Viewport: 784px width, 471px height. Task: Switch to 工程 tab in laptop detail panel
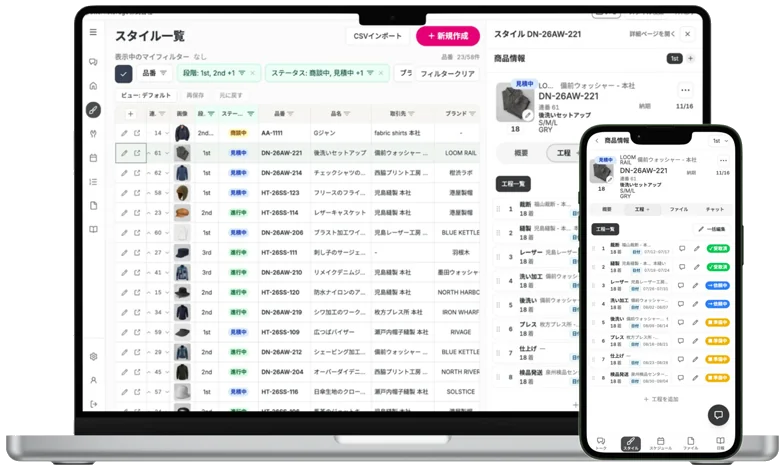click(564, 153)
